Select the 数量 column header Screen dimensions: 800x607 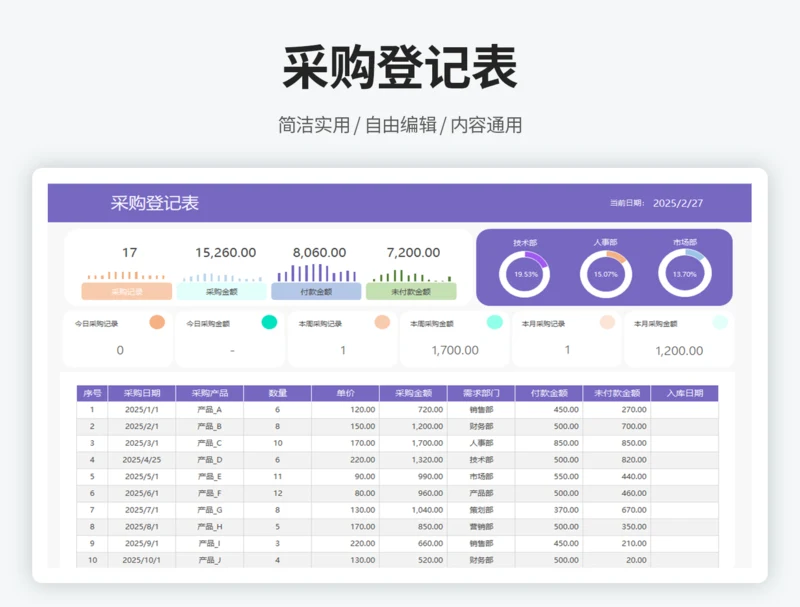tap(278, 393)
